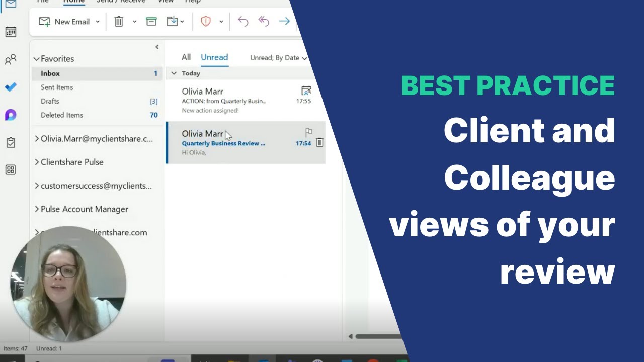Image resolution: width=644 pixels, height=362 pixels.
Task: Click the horizontal scrollbar left arrow
Action: (x=351, y=336)
